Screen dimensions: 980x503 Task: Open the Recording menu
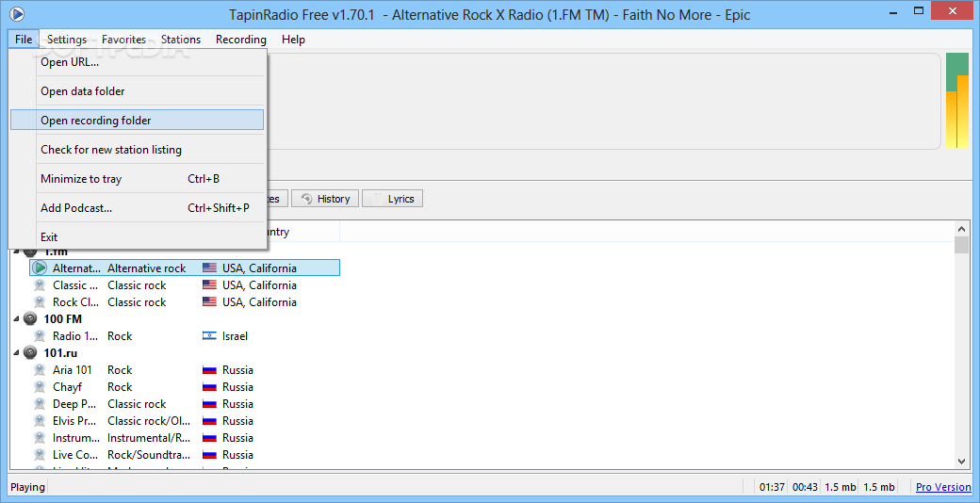point(240,40)
